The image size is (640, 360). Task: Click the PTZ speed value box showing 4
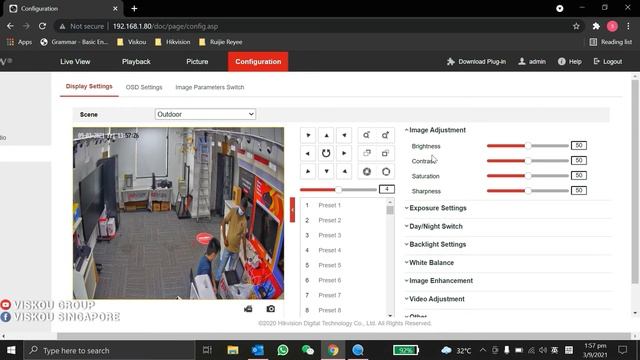pyautogui.click(x=387, y=189)
